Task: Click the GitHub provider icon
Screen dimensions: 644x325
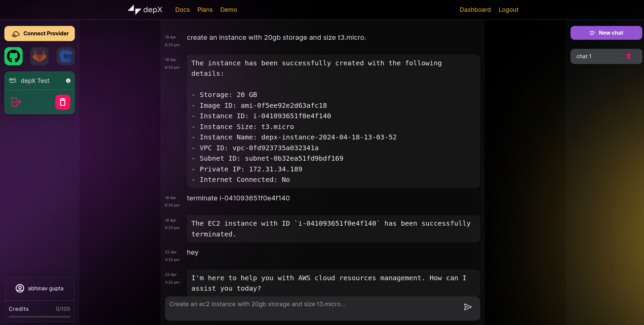Action: [13, 56]
